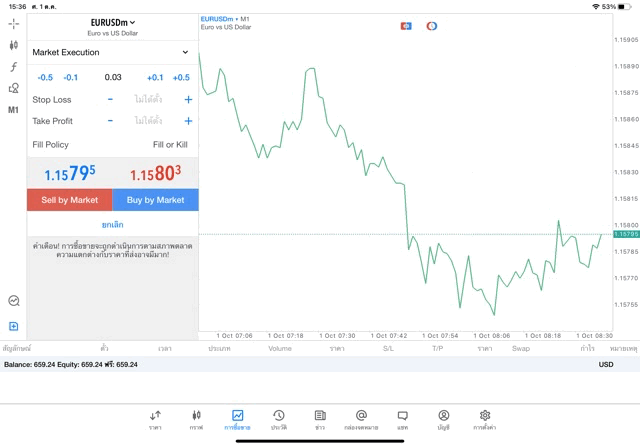
Task: Tap the USD currency label
Action: 606,365
